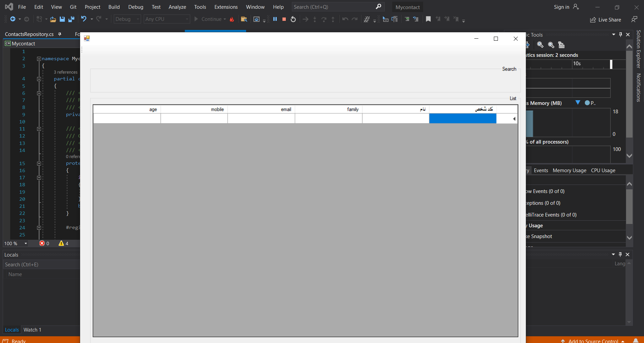Stop debugging with the red square
The height and width of the screenshot is (343, 644).
(x=284, y=19)
